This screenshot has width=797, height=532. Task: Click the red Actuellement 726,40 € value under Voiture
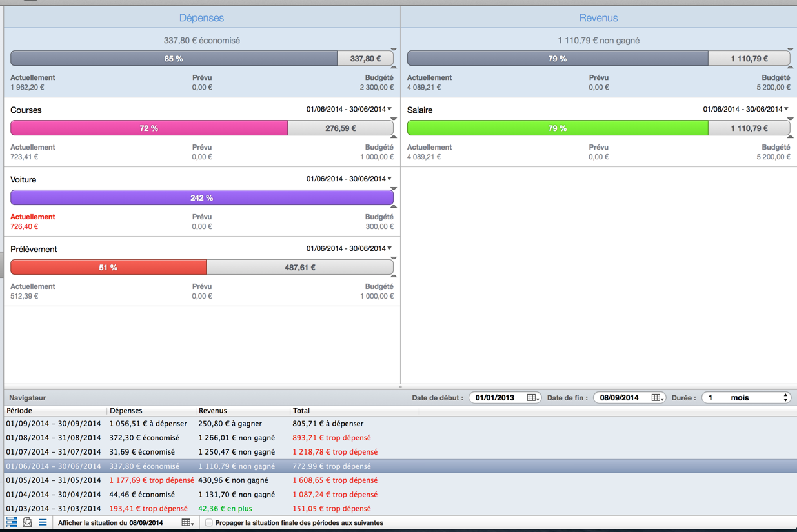25,226
